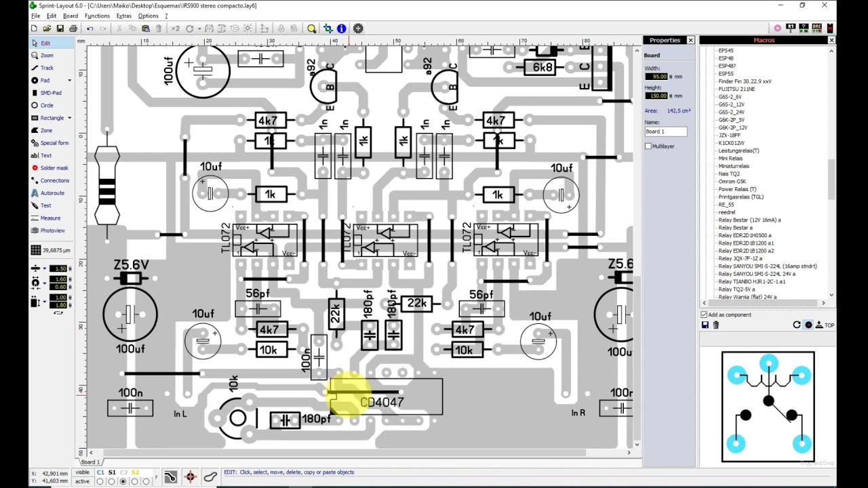Click the board Width value field
Viewport: 868px width, 488px height.
(x=656, y=77)
